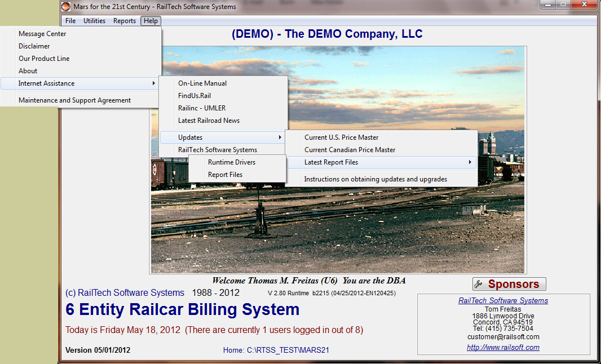Open the Utilities menu
Screen dimensions: 601x364
pyautogui.click(x=94, y=21)
